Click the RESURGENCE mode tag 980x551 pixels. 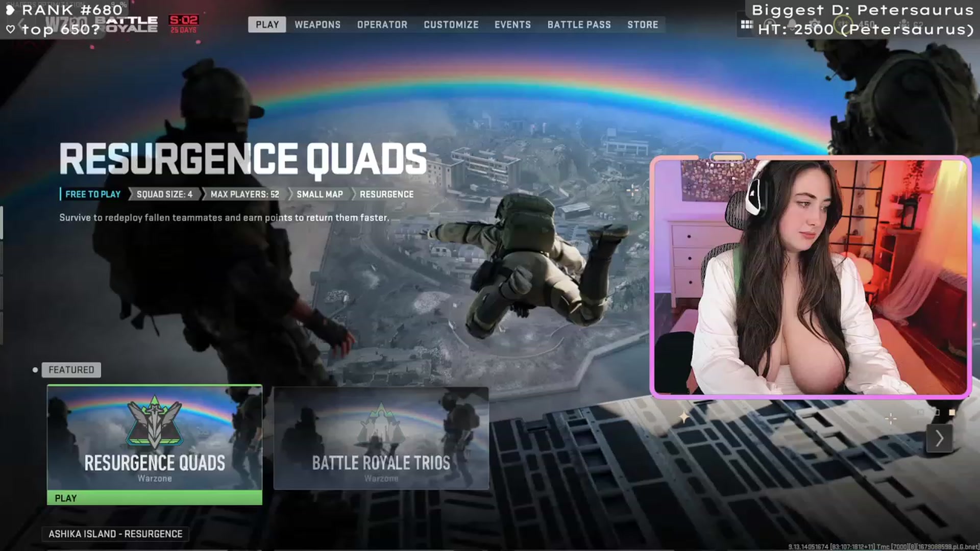(x=386, y=194)
